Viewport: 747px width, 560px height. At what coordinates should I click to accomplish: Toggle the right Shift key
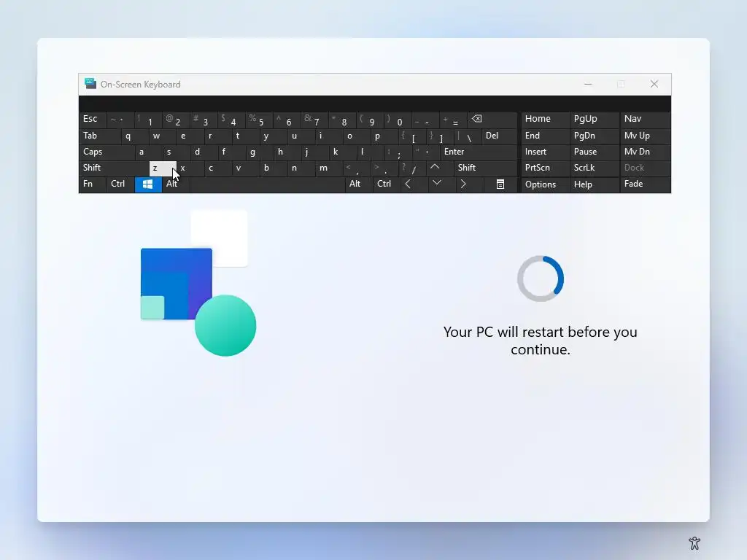coord(485,168)
